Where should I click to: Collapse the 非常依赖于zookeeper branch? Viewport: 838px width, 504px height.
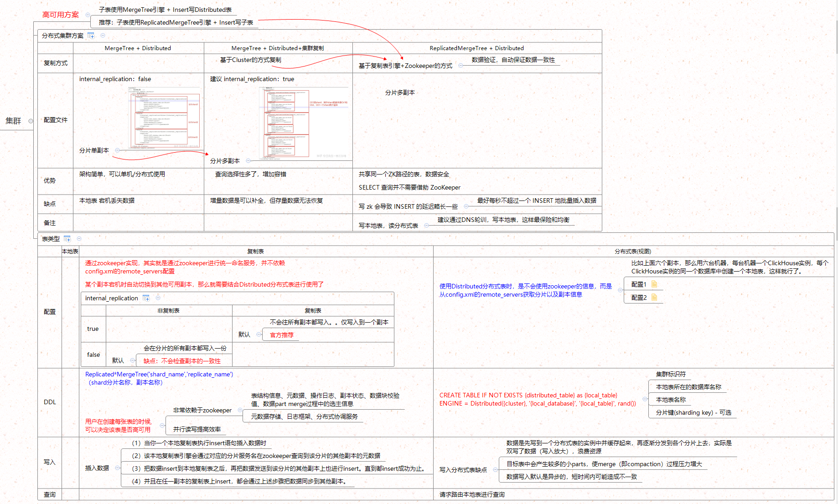pyautogui.click(x=240, y=410)
